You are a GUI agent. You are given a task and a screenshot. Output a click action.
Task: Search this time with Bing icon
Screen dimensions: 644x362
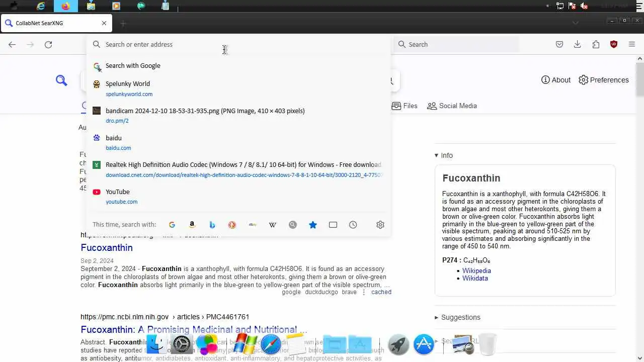212,225
